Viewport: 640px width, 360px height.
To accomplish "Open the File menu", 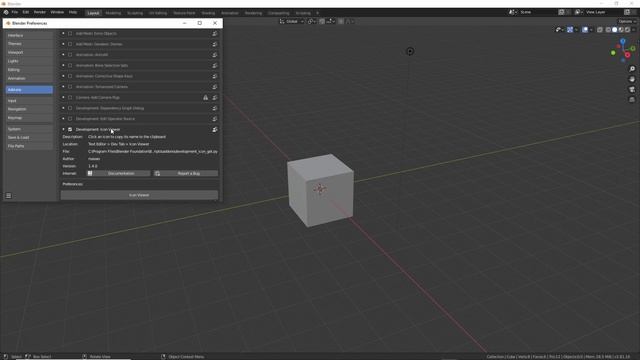I will [x=15, y=12].
